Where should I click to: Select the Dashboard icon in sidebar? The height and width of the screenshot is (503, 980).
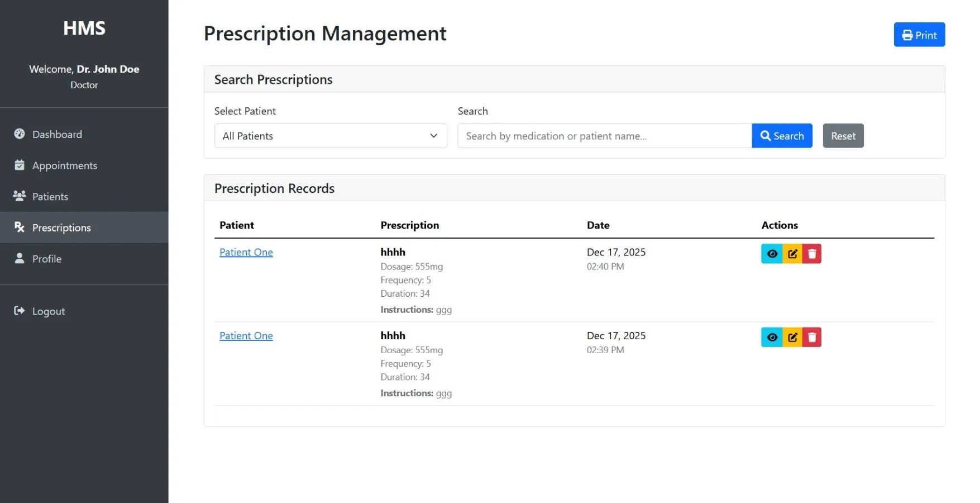[19, 134]
